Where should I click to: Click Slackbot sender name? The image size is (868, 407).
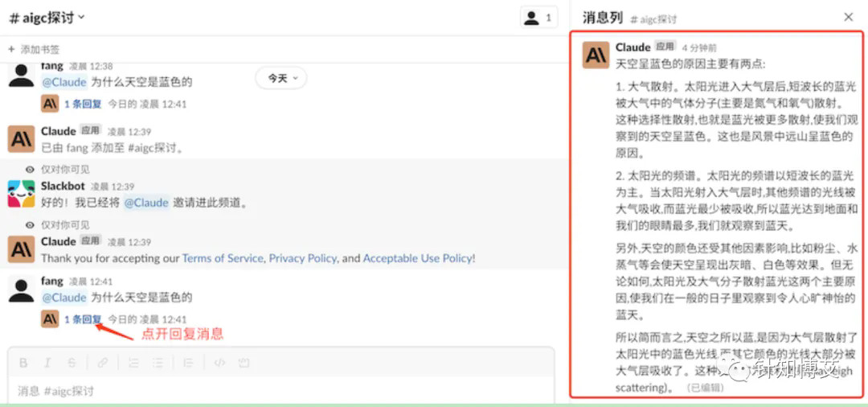click(63, 186)
